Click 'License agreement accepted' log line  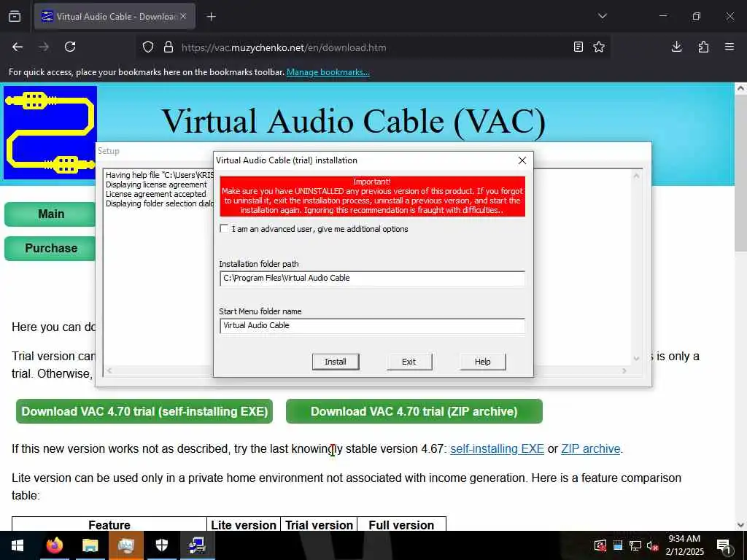156,194
